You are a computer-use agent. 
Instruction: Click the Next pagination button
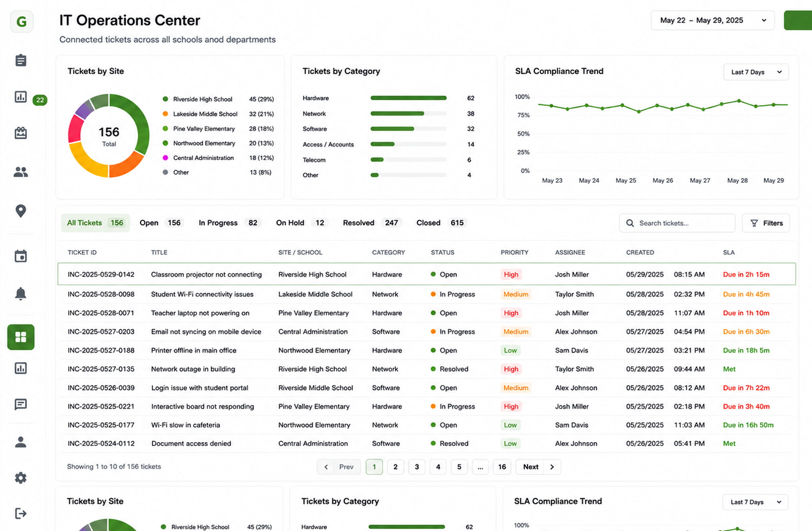click(538, 467)
